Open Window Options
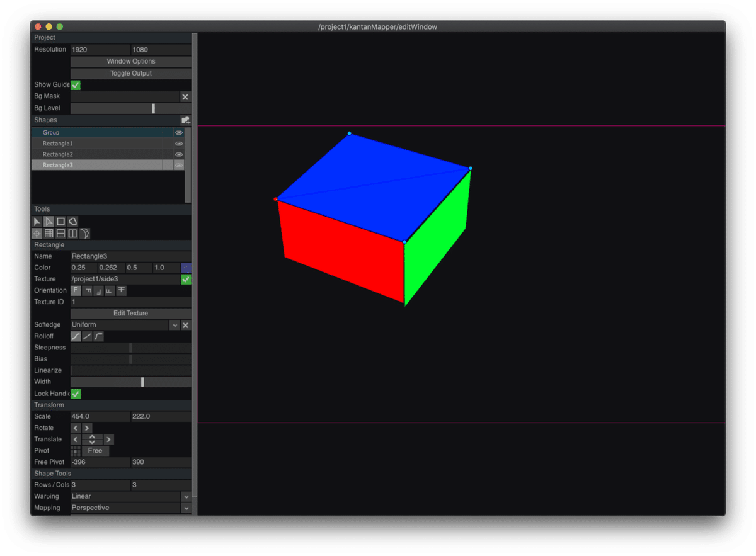The height and width of the screenshot is (556, 756). point(130,62)
